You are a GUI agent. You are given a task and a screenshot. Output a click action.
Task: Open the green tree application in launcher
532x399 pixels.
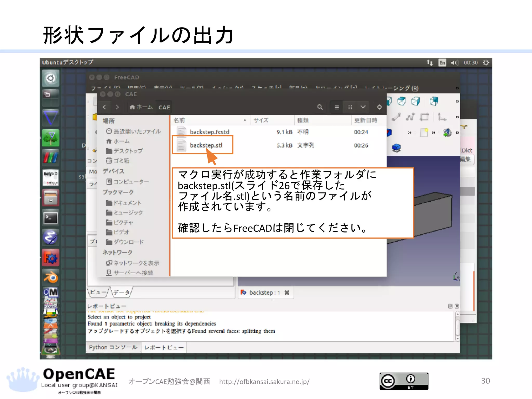(x=51, y=138)
